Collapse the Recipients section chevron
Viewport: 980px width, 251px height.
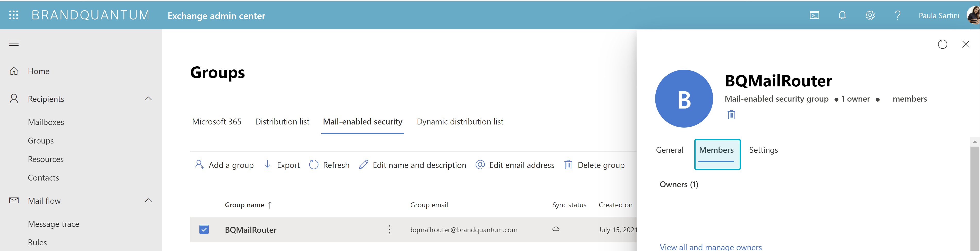click(148, 99)
